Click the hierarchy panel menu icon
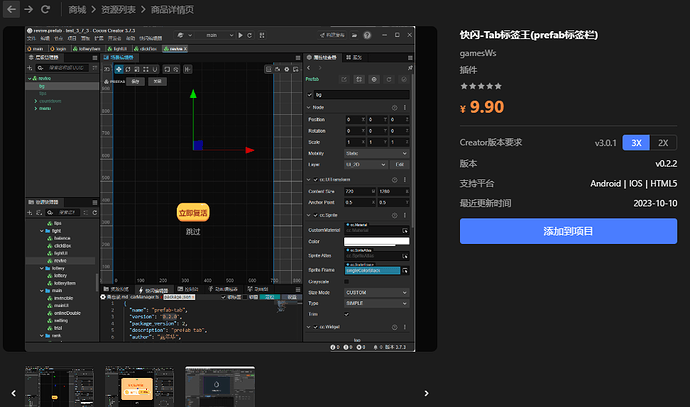The height and width of the screenshot is (407, 690). (95, 58)
